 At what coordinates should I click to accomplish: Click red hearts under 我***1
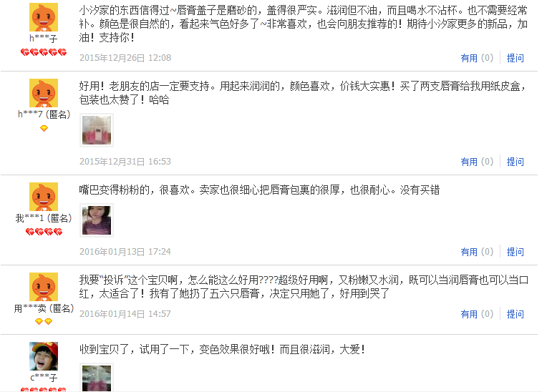44,232
